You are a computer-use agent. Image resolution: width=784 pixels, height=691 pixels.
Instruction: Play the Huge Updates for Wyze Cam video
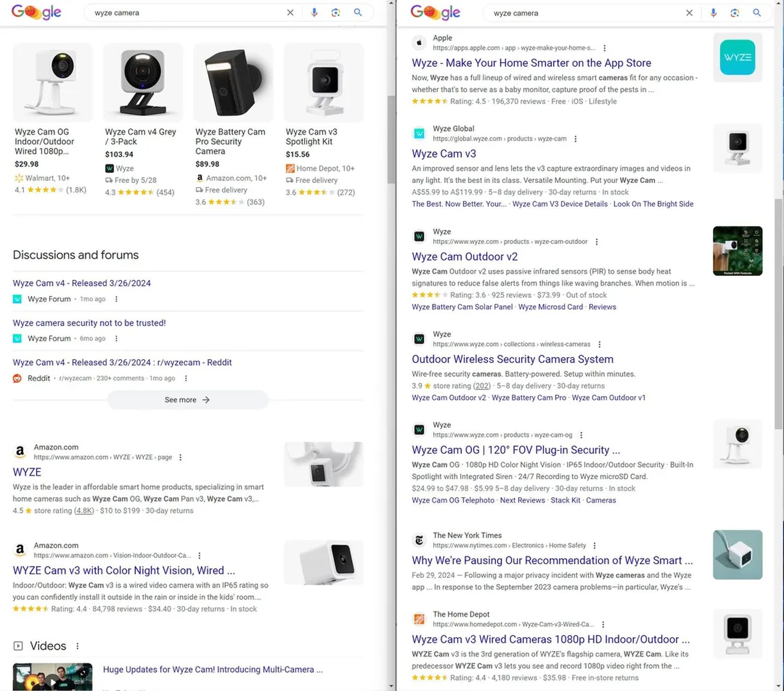(x=53, y=677)
